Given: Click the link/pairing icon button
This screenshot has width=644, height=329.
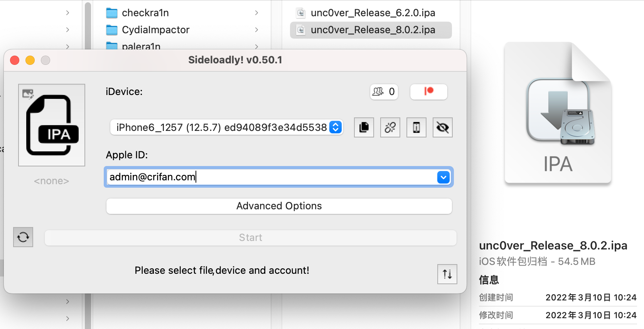Looking at the screenshot, I should pos(390,127).
